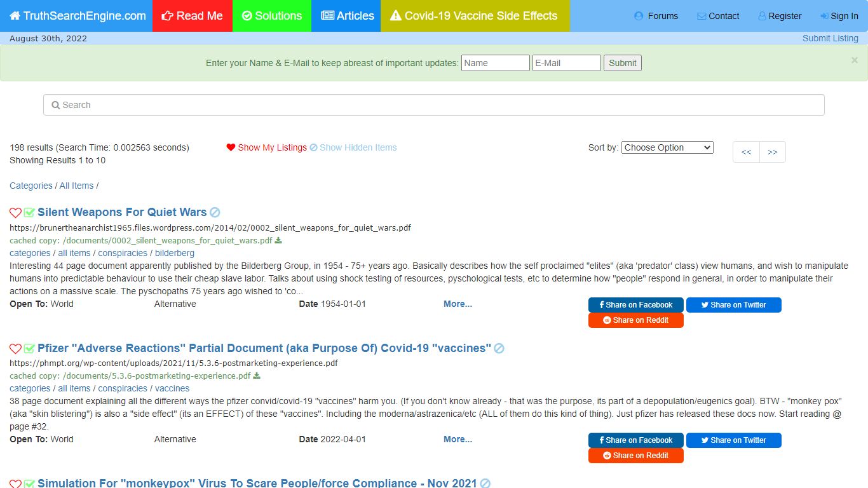Open the Register page

tap(780, 16)
